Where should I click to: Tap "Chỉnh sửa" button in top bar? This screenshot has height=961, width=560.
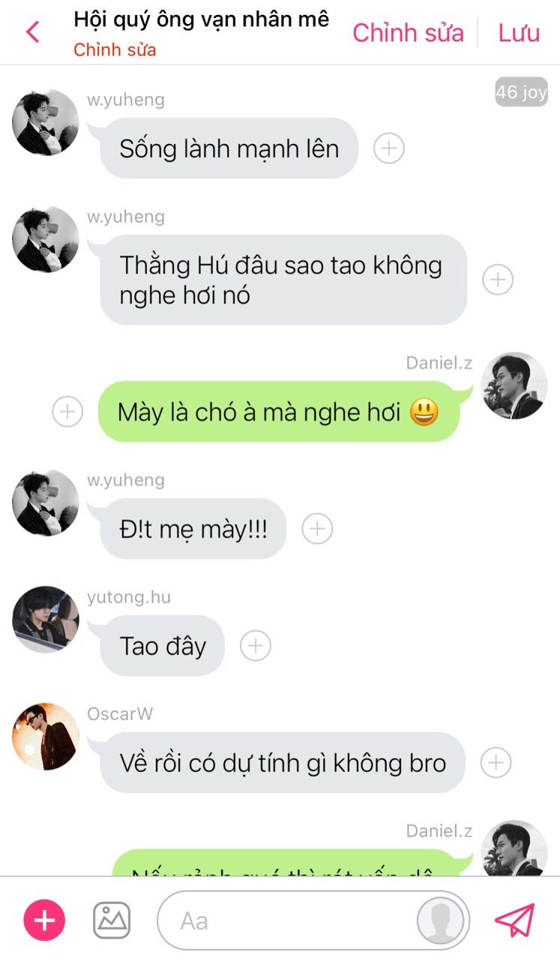pyautogui.click(x=408, y=32)
